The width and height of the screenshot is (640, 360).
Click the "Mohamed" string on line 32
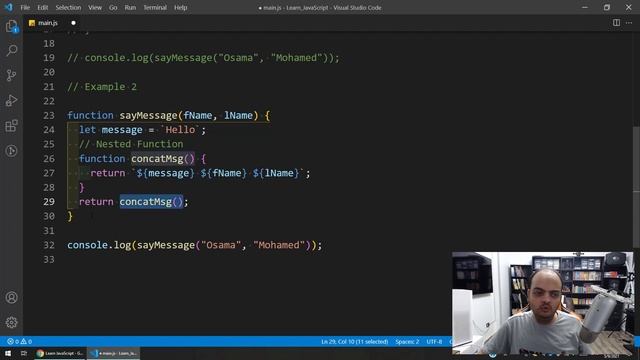pyautogui.click(x=279, y=245)
